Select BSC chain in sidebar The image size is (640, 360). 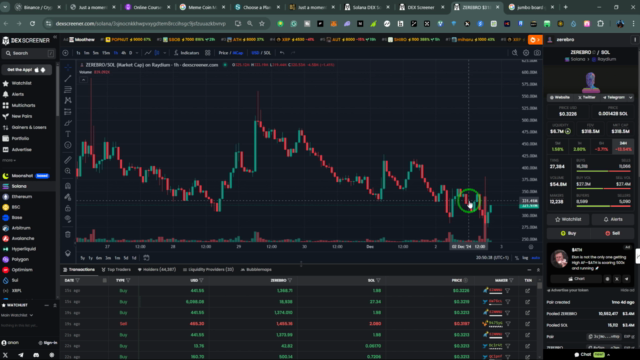tap(16, 207)
